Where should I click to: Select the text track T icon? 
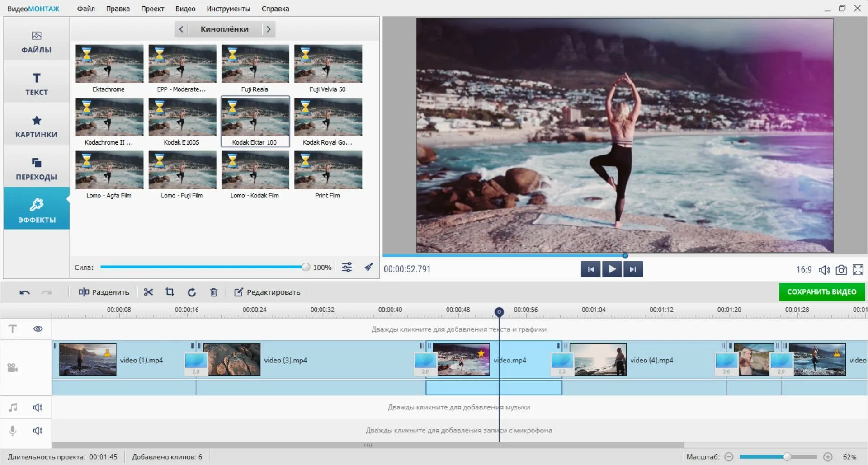(13, 329)
